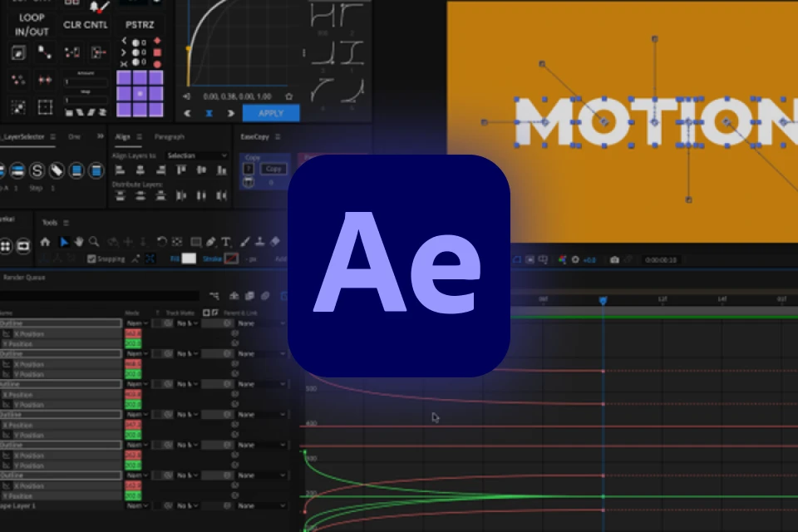Click the Align Vertical Center icon
This screenshot has width=798, height=532.
(x=201, y=170)
